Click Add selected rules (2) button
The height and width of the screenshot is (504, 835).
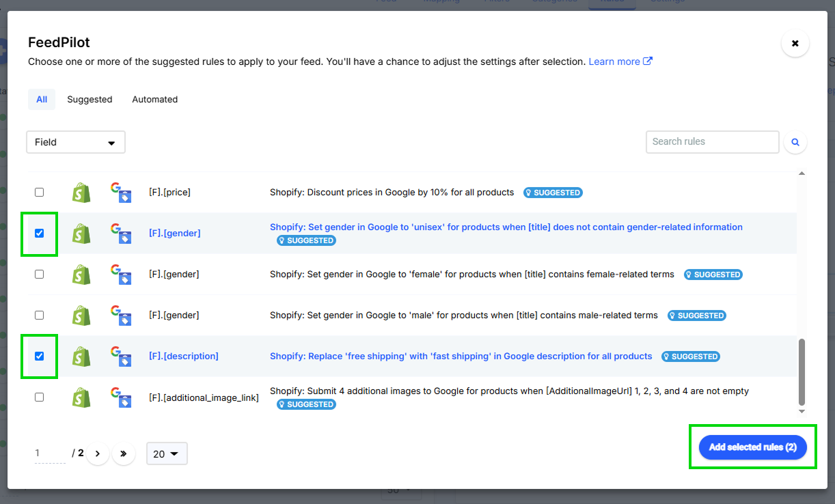click(752, 447)
